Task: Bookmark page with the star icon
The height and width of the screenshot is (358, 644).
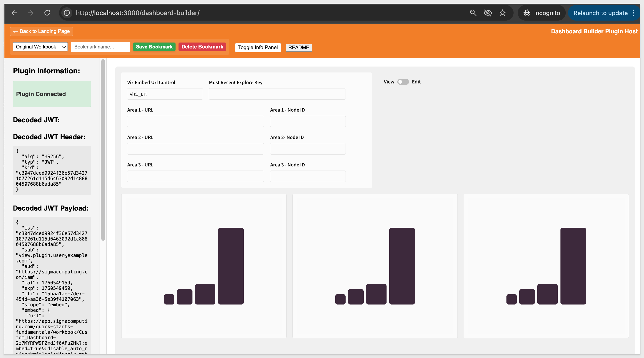Action: click(x=503, y=13)
